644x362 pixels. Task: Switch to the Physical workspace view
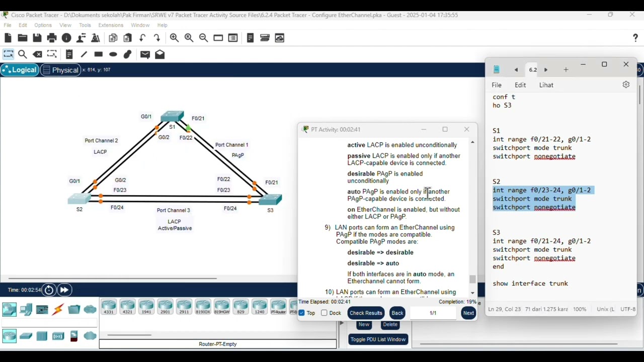point(61,70)
